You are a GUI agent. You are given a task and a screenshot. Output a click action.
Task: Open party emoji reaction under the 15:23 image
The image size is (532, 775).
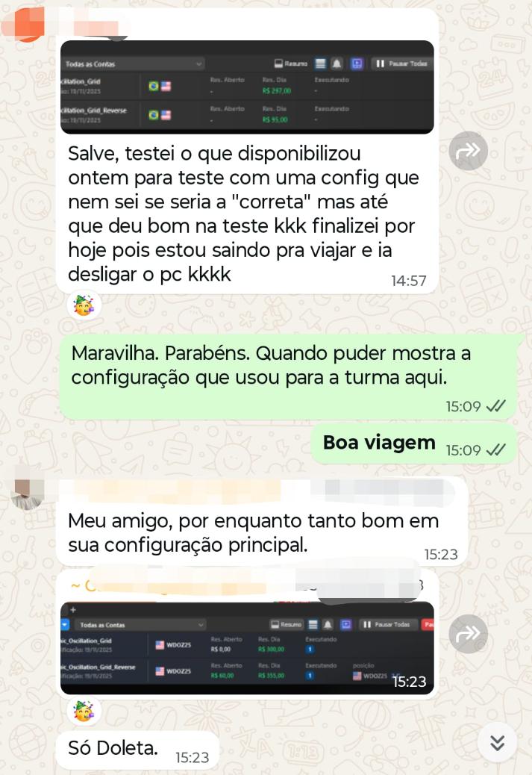(x=84, y=712)
